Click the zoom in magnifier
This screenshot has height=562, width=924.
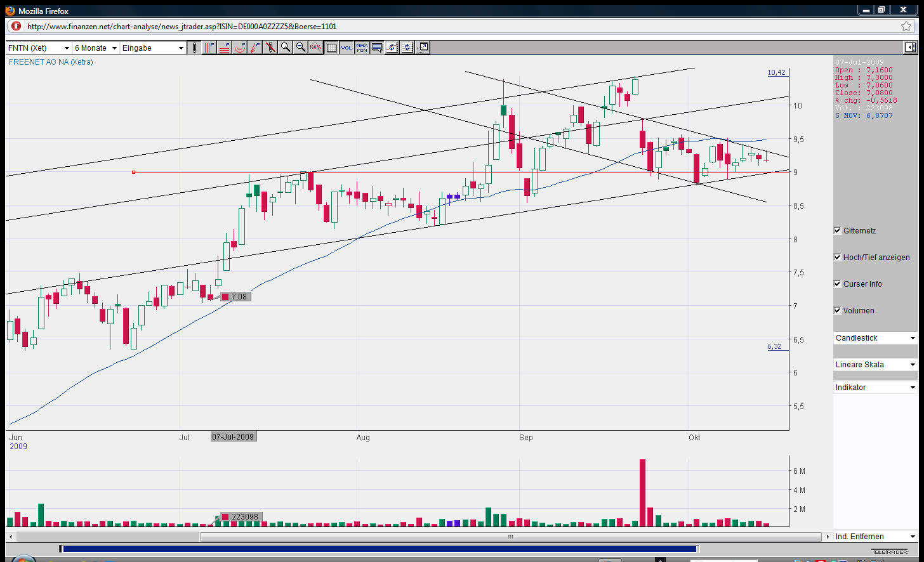[286, 48]
